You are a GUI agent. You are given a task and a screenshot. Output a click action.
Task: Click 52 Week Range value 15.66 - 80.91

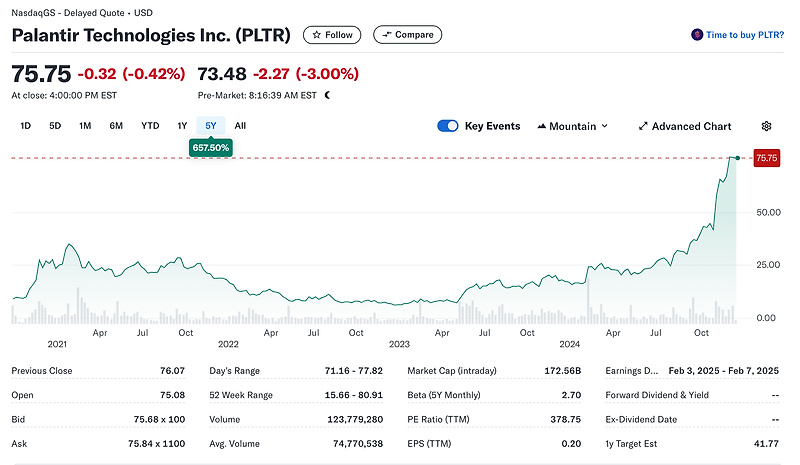pos(354,395)
